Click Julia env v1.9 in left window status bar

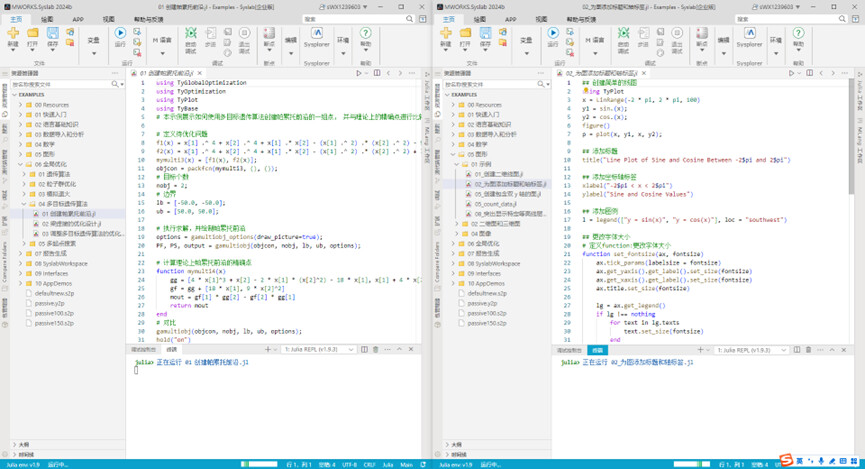(23, 465)
